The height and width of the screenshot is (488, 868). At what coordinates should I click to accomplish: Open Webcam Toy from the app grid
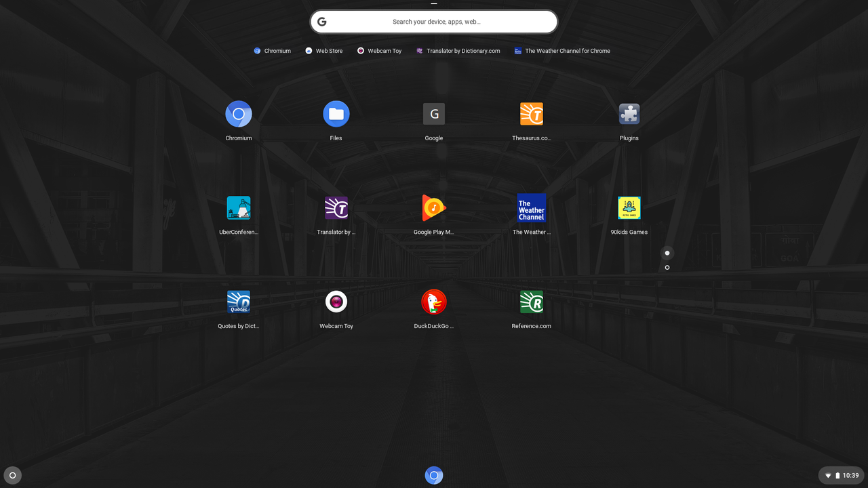point(336,302)
